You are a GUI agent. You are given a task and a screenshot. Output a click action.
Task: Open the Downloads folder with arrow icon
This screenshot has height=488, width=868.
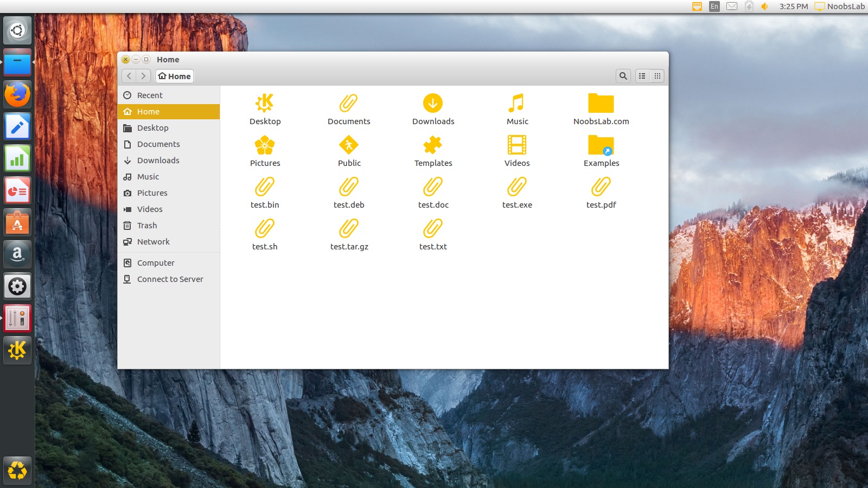click(x=432, y=102)
